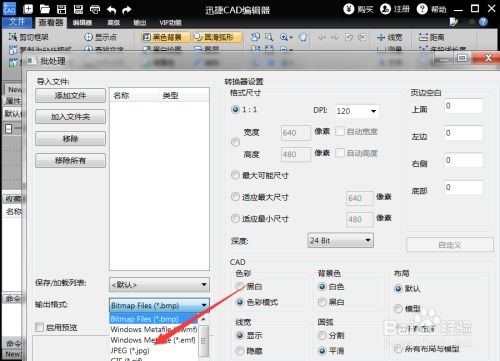Click the 底部 bottom margin input field
The image size is (500, 361).
(463, 187)
